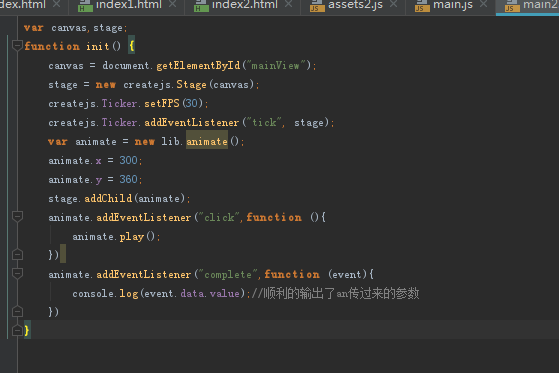Click the "click" string literal

tap(220, 217)
